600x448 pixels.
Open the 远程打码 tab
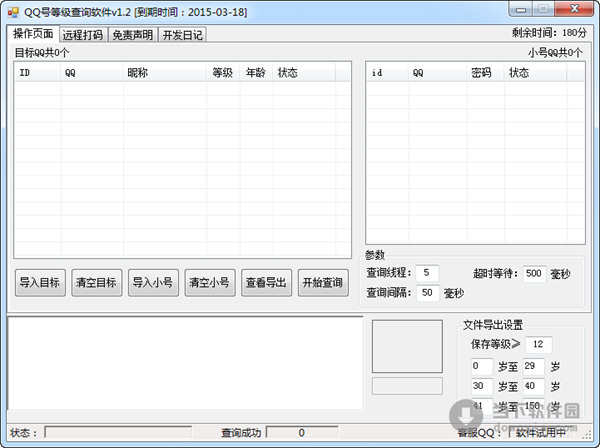coord(83,35)
